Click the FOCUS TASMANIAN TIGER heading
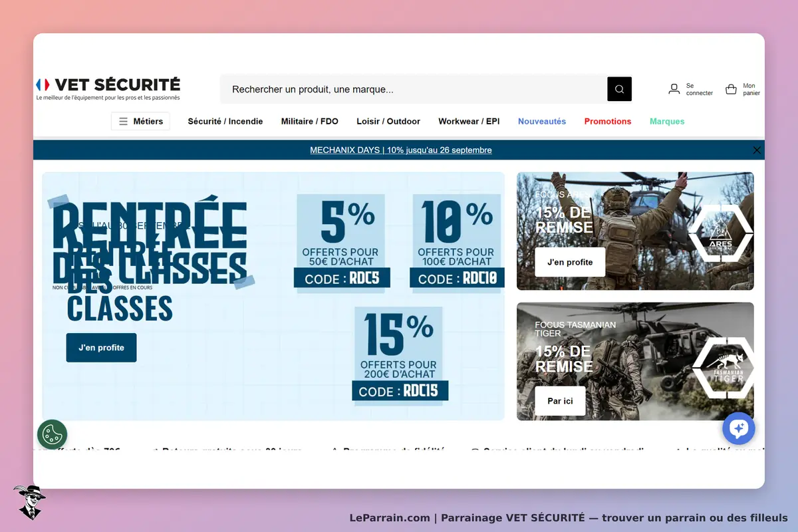The image size is (798, 532). tap(575, 329)
